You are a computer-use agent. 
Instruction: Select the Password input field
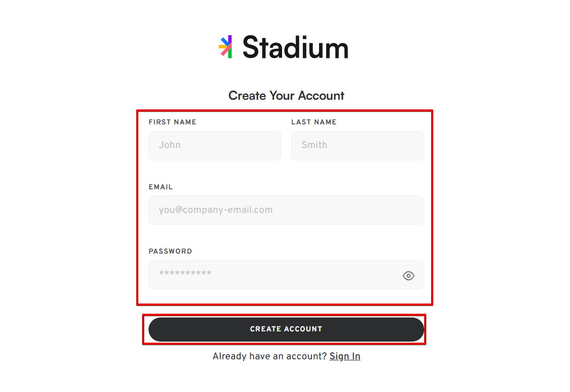point(286,275)
